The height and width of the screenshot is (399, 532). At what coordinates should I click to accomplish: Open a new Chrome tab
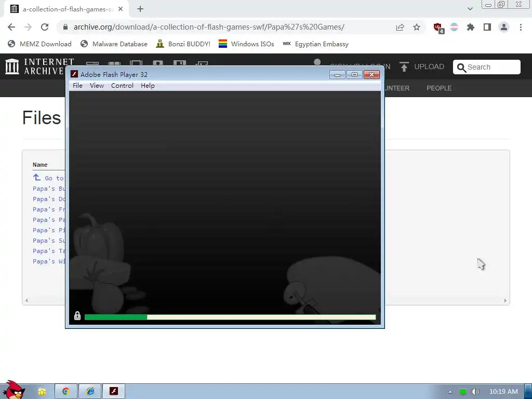coord(140,9)
